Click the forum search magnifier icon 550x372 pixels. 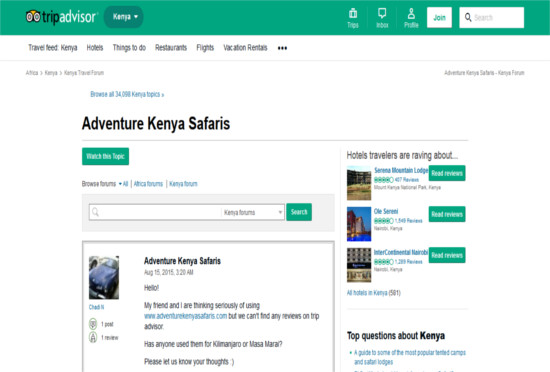pyautogui.click(x=95, y=212)
